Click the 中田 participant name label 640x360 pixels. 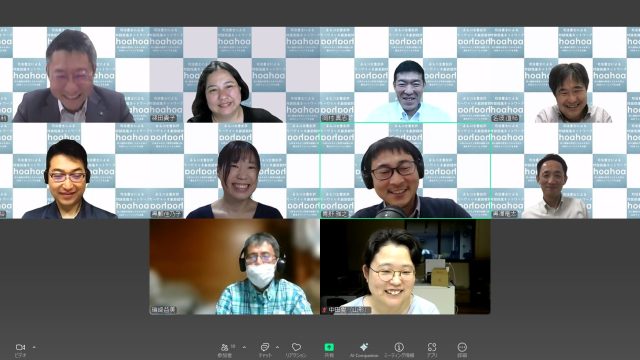coord(349,310)
